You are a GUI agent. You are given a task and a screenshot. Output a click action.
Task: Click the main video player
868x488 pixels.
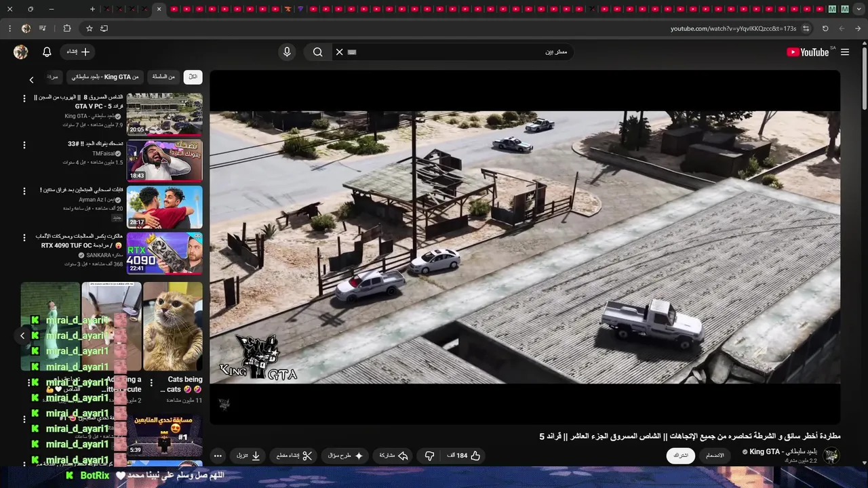(525, 247)
